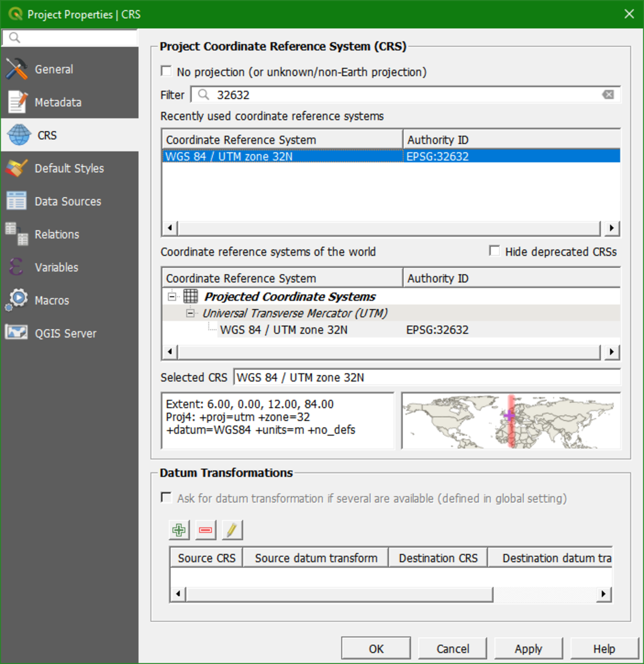Toggle Ask for datum transformation option

pos(166,498)
